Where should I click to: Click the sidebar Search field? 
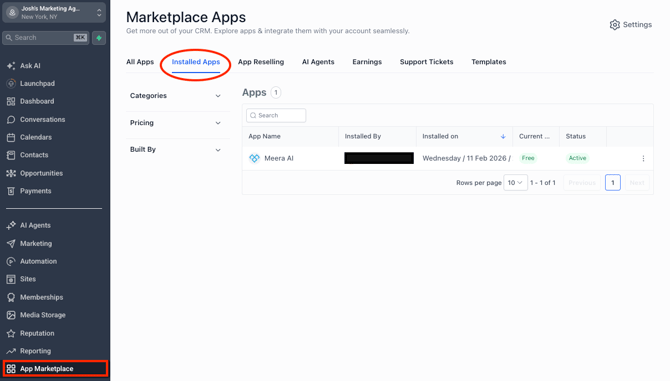pos(45,38)
